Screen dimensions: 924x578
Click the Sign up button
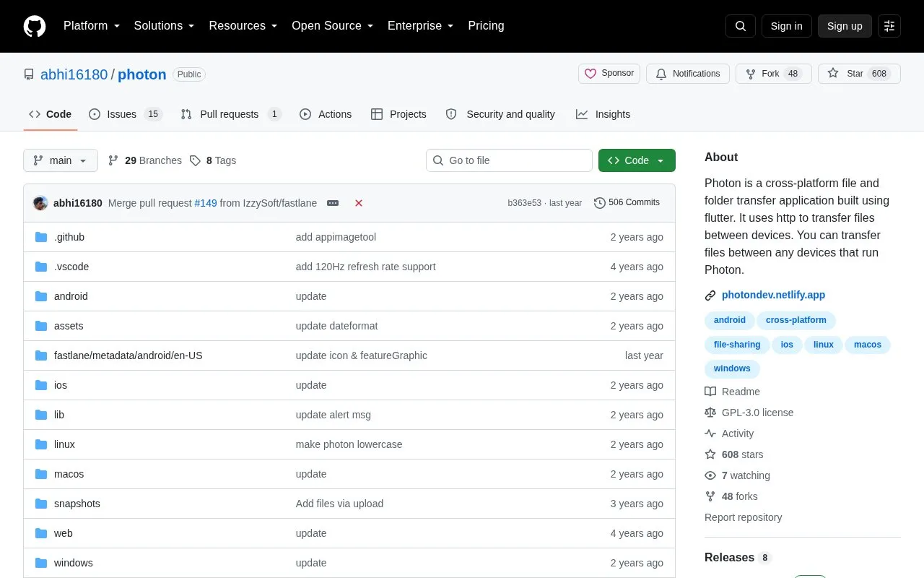coord(845,26)
